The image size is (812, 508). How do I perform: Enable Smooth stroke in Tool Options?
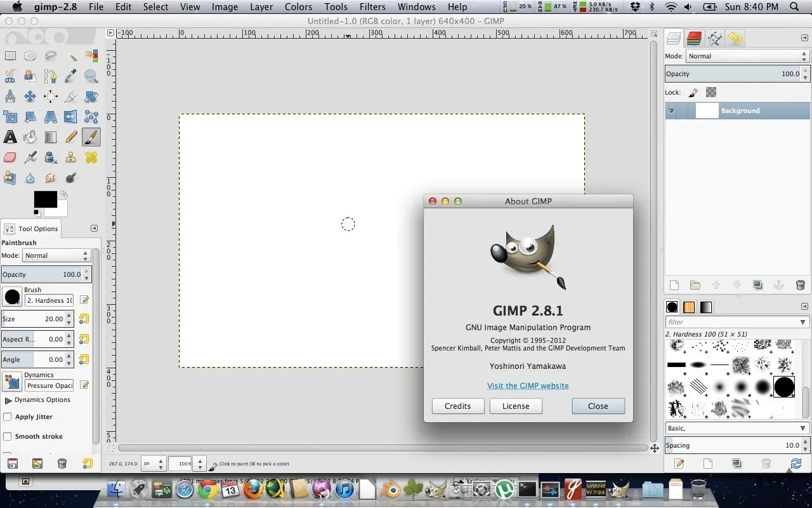coord(8,437)
